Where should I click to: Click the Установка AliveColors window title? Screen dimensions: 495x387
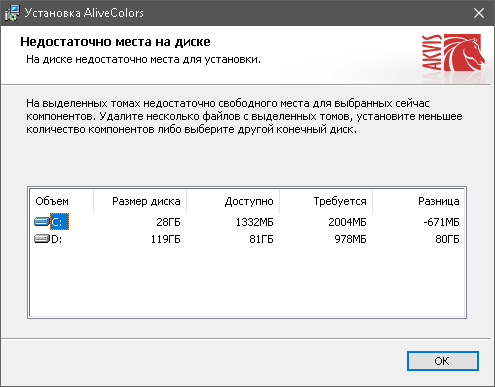(84, 13)
